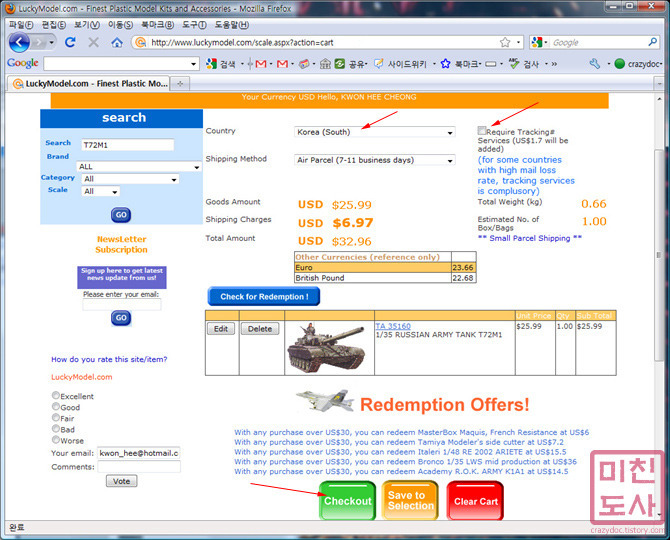Image resolution: width=670 pixels, height=540 pixels.
Task: Click the green Checkout button
Action: pyautogui.click(x=347, y=501)
